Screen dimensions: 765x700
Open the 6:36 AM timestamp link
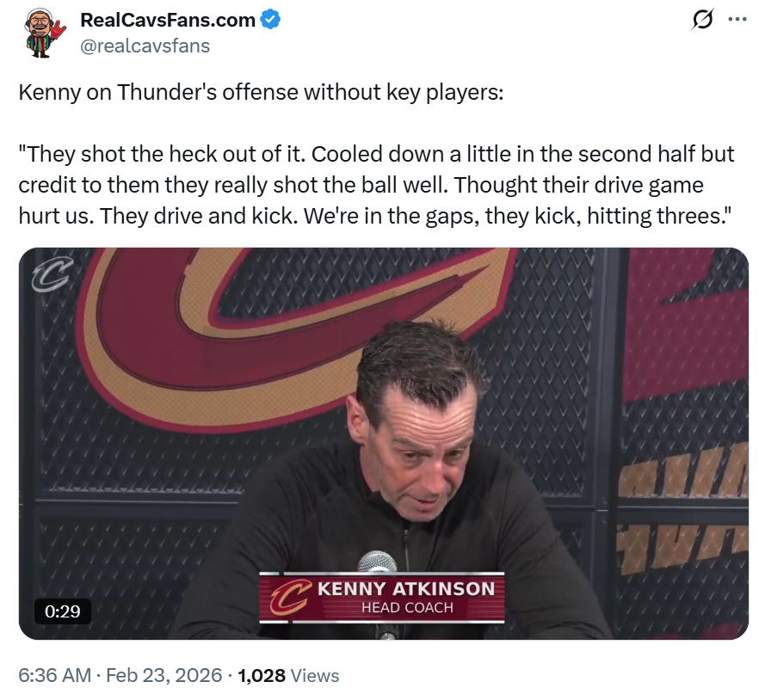[55, 675]
